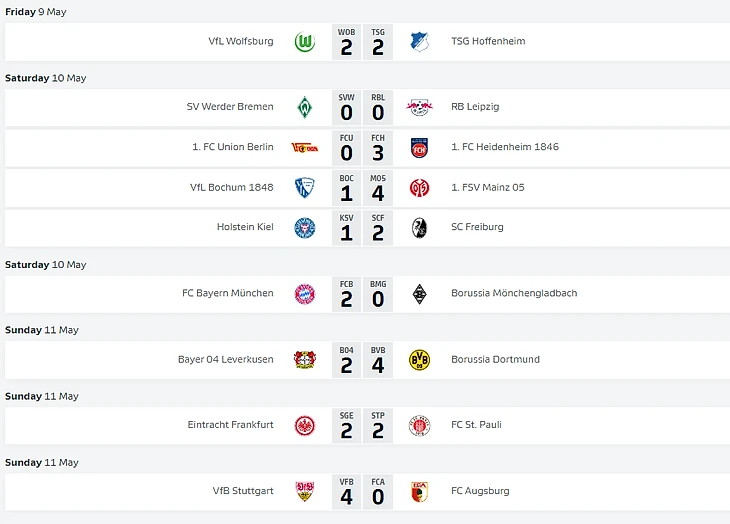Click the Eintracht Frankfurt eagle crest
Viewport: 730px width, 524px height.
305,425
